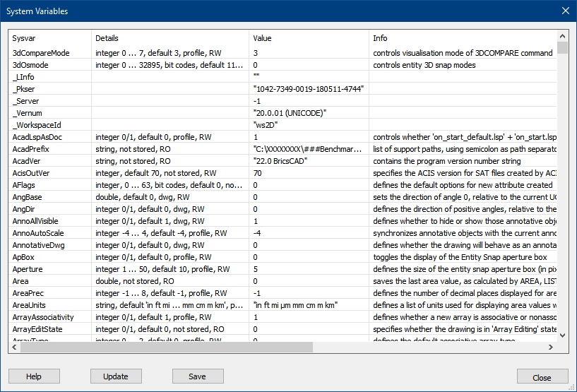This screenshot has height=392, width=577.
Task: Click the Details column header
Action: click(x=169, y=38)
